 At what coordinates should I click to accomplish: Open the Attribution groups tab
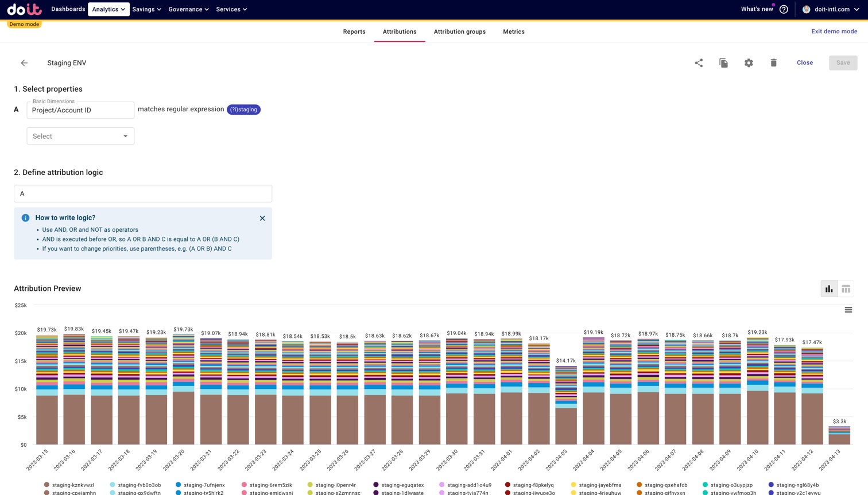[x=459, y=32]
